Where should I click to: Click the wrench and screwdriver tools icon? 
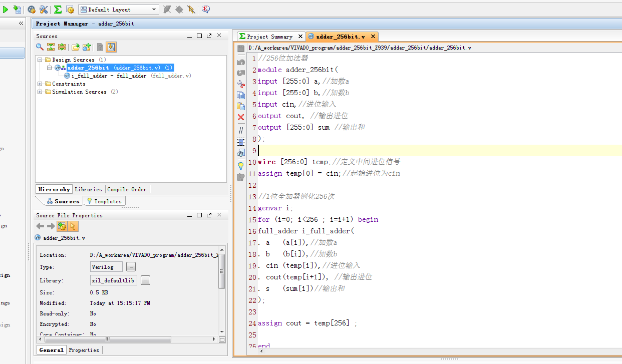point(44,9)
